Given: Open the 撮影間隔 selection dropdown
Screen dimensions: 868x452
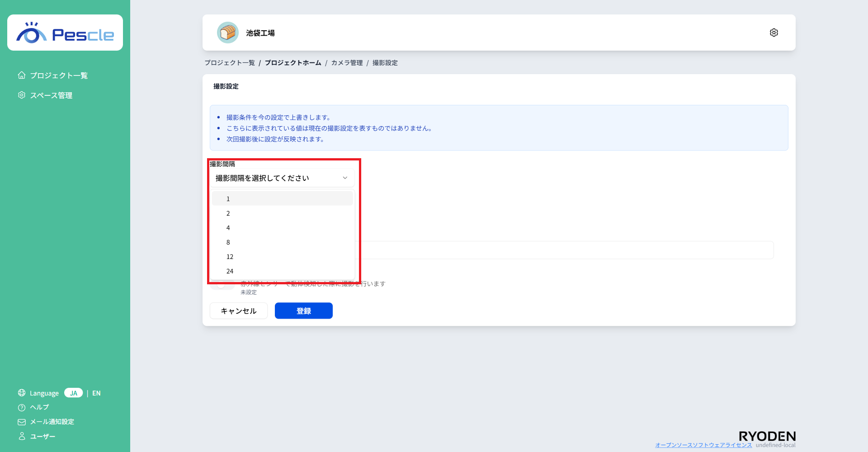Looking at the screenshot, I should point(282,178).
